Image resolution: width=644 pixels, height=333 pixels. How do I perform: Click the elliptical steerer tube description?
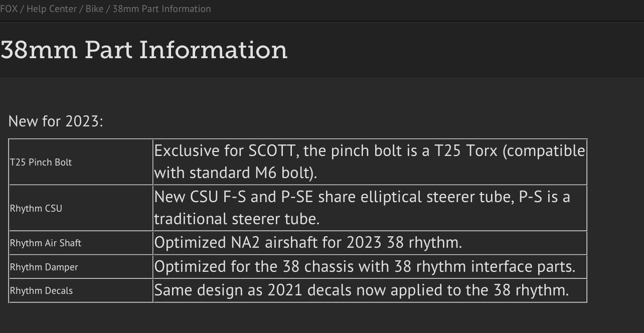coord(362,208)
